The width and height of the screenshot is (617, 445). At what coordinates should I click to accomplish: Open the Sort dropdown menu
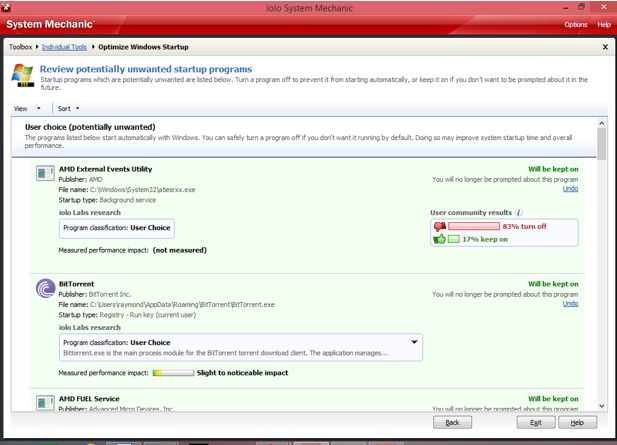pos(68,109)
